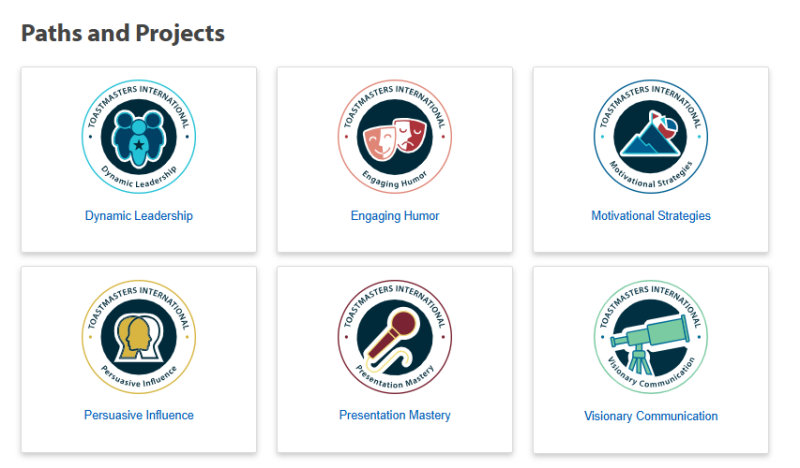Click the Paths and Projects heading
This screenshot has width=800, height=468.
[x=123, y=33]
